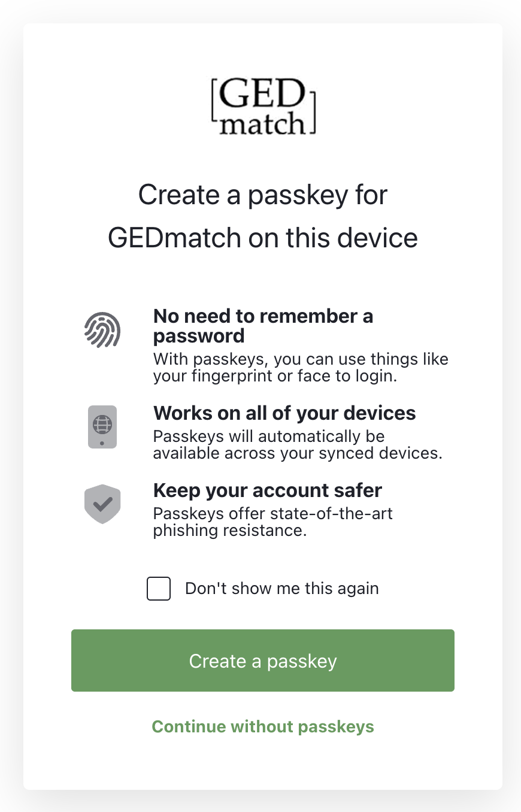Click the synced devices description text

(x=298, y=444)
